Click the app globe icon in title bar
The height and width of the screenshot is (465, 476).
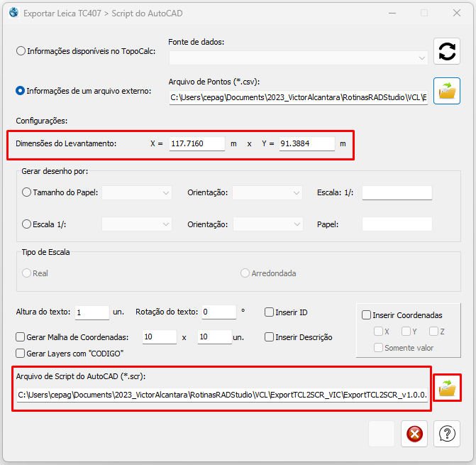click(12, 13)
